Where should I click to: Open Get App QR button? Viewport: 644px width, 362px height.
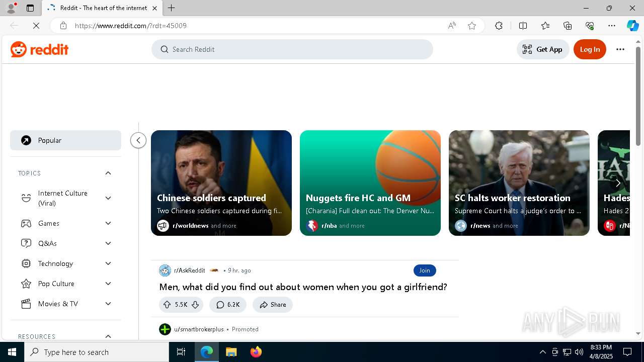click(x=542, y=49)
